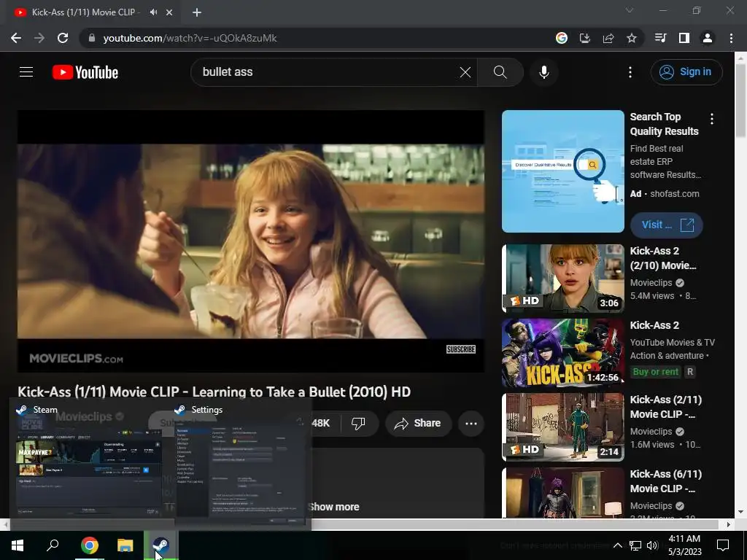
Task: Open the shofast.com ad thumbnail
Action: click(562, 171)
